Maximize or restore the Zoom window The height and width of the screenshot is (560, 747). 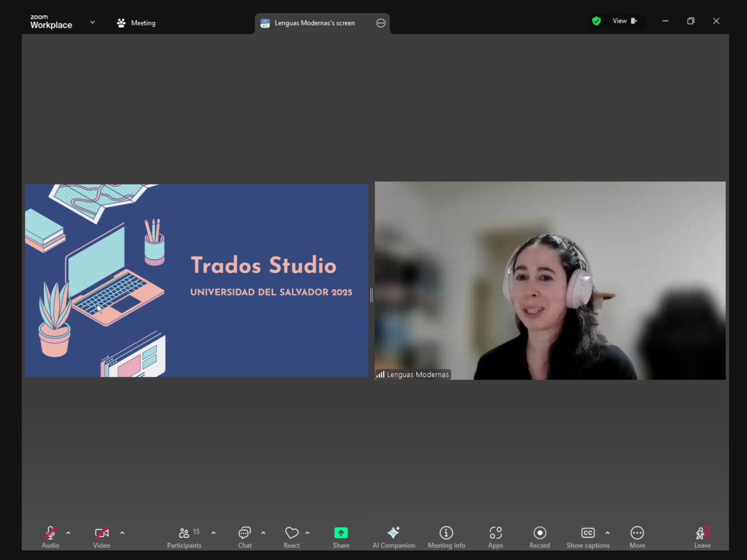pyautogui.click(x=691, y=21)
